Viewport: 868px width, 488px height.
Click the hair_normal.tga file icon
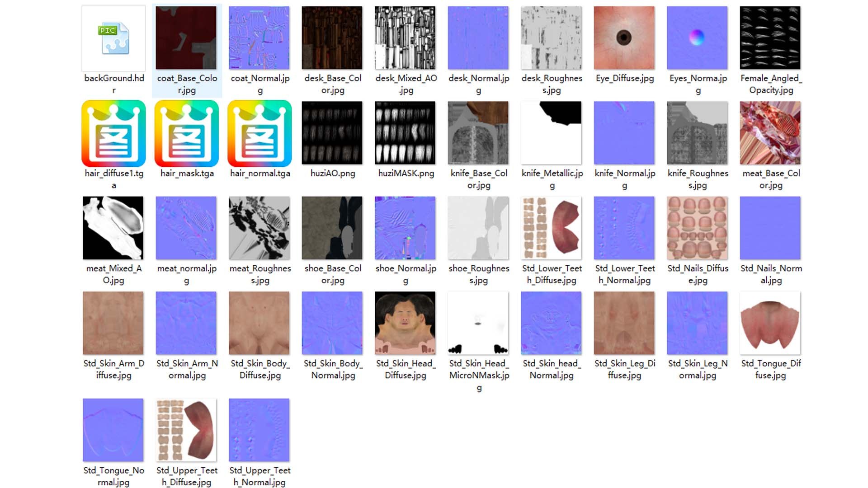click(259, 133)
